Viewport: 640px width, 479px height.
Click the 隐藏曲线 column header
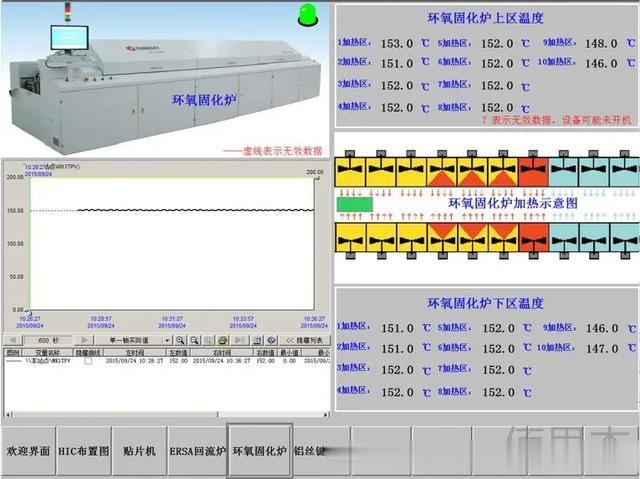point(87,352)
